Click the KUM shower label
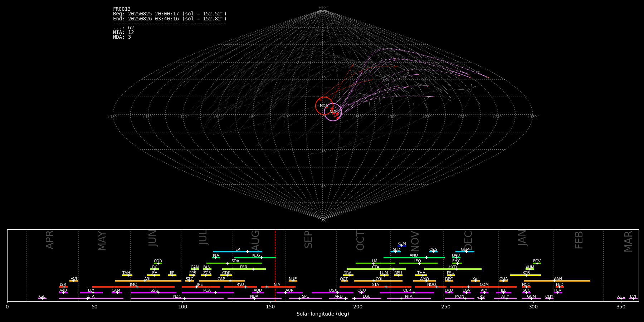Viewport: 644px width, 322px height. 402,244
